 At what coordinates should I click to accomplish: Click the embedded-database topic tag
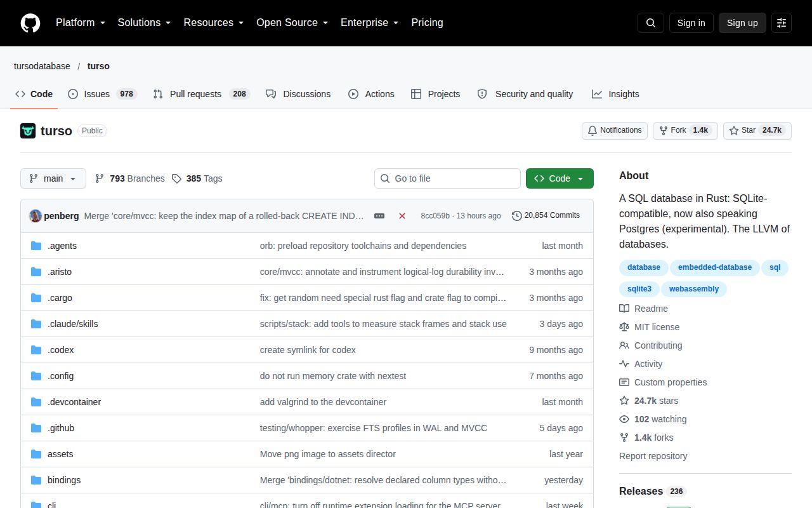[x=715, y=267]
